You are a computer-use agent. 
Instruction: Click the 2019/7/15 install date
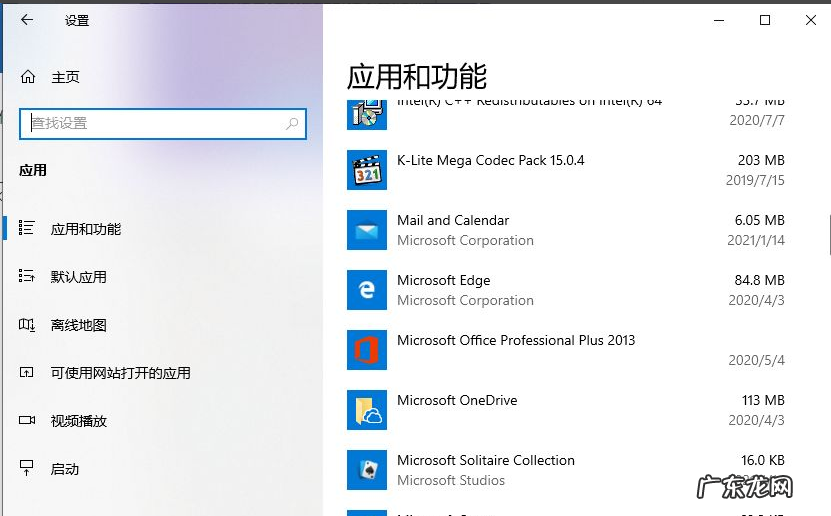[755, 181]
